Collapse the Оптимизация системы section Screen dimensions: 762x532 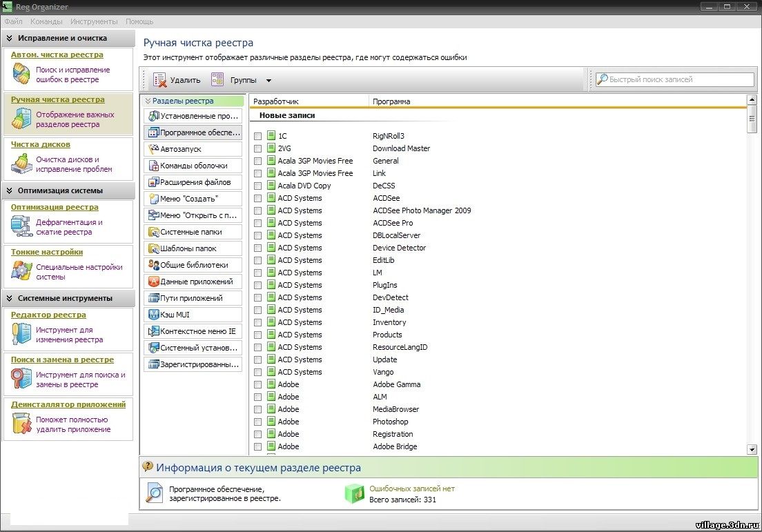pyautogui.click(x=9, y=190)
